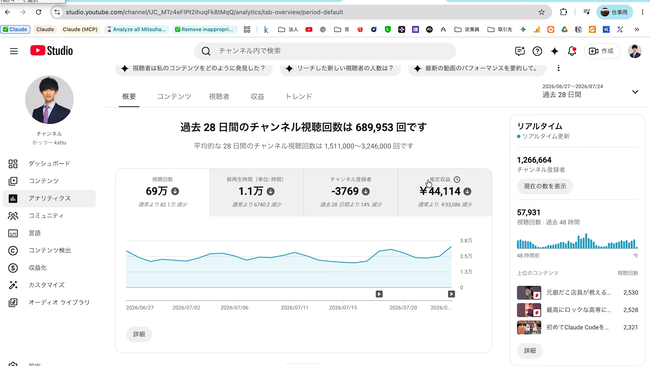Reload the page with browser refresh icon
650x366 pixels.
click(x=39, y=12)
